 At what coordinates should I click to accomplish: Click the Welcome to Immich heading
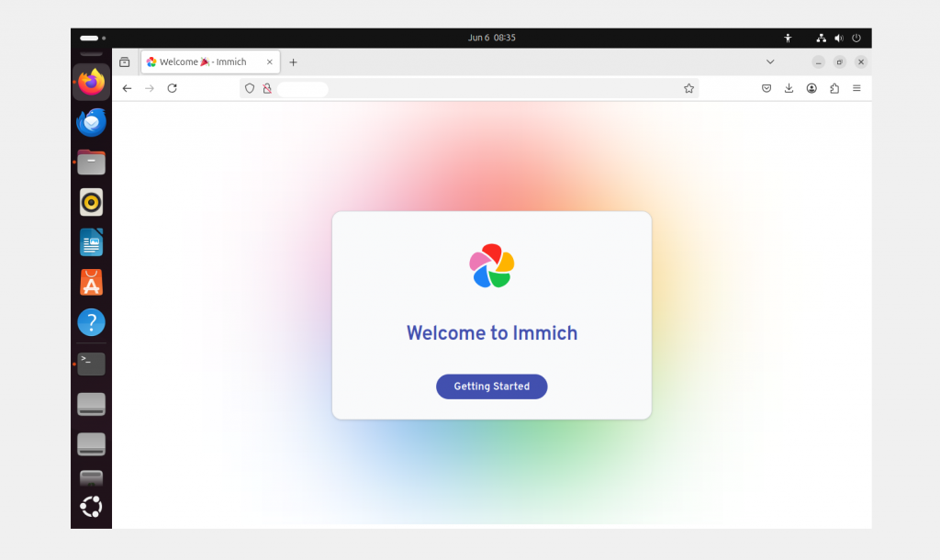click(x=492, y=332)
